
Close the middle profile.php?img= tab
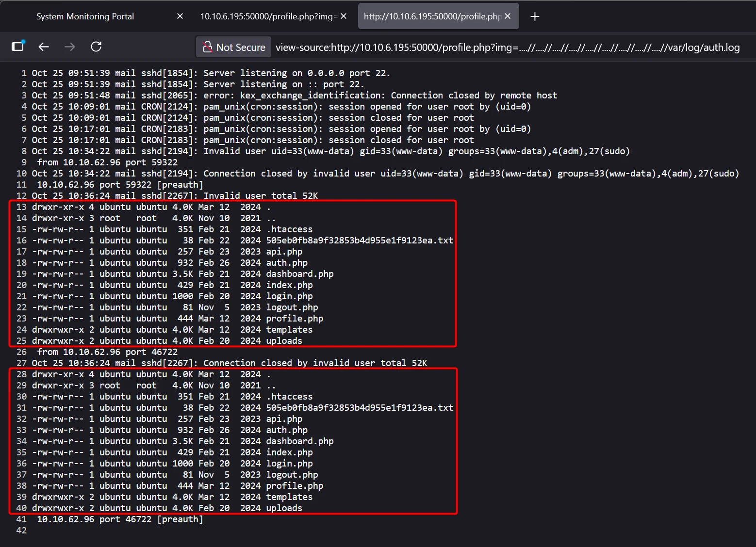point(344,16)
